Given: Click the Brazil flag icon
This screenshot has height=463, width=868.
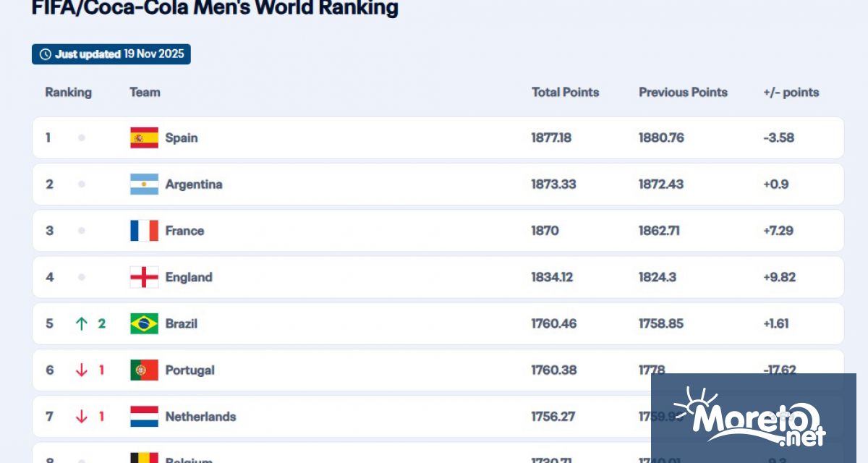Looking at the screenshot, I should (144, 323).
